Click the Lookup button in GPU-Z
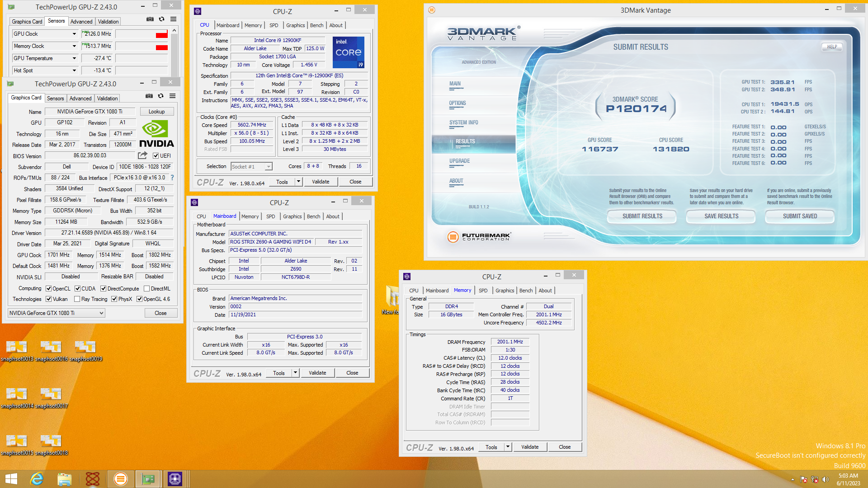This screenshot has height=488, width=868. tap(156, 112)
